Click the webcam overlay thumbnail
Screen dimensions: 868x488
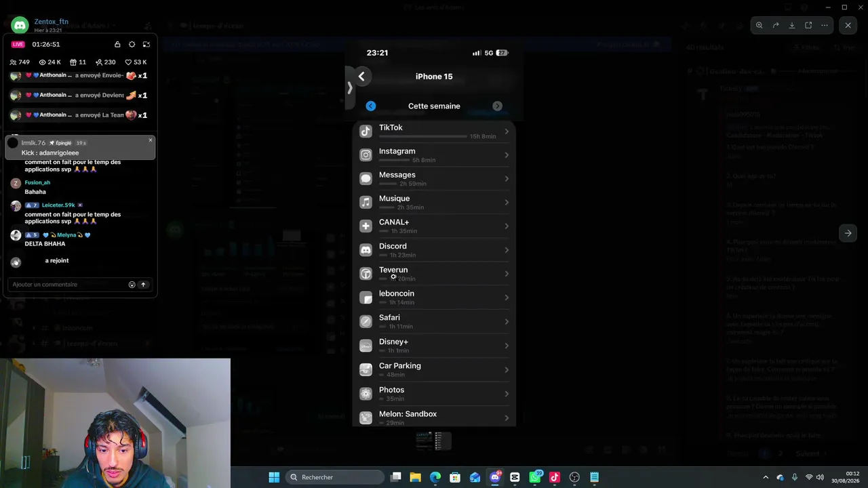115,423
